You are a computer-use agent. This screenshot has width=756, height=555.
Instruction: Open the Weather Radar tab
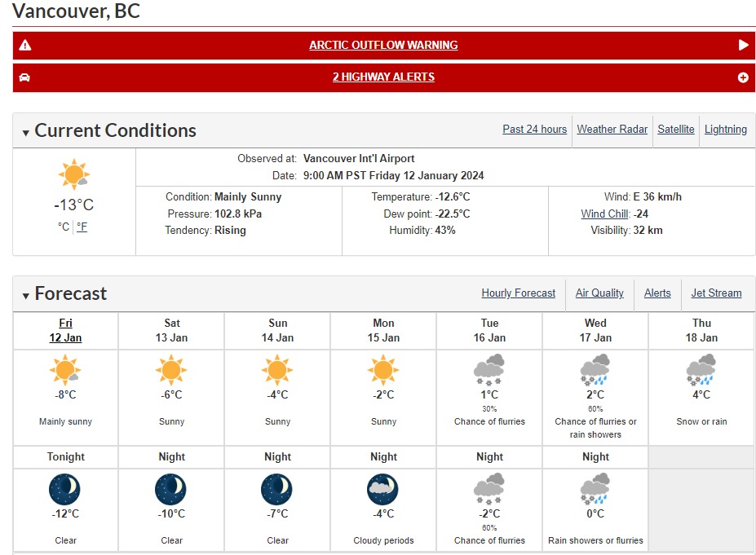click(612, 130)
